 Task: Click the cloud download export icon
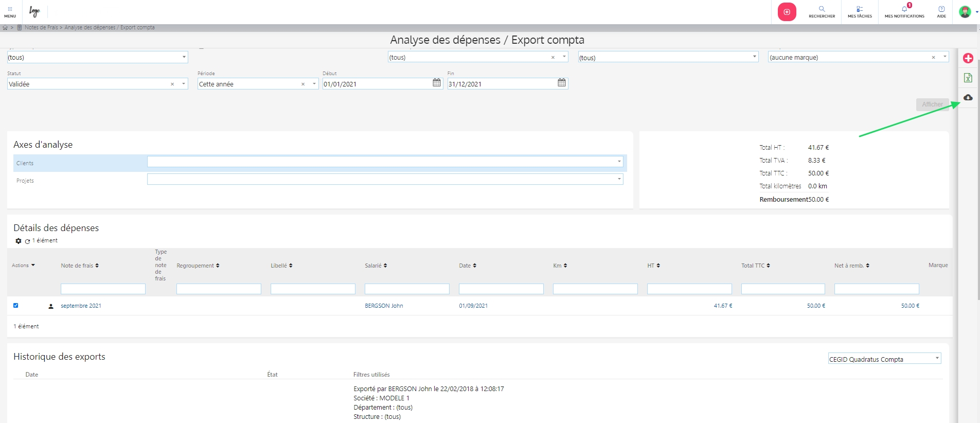click(x=968, y=97)
